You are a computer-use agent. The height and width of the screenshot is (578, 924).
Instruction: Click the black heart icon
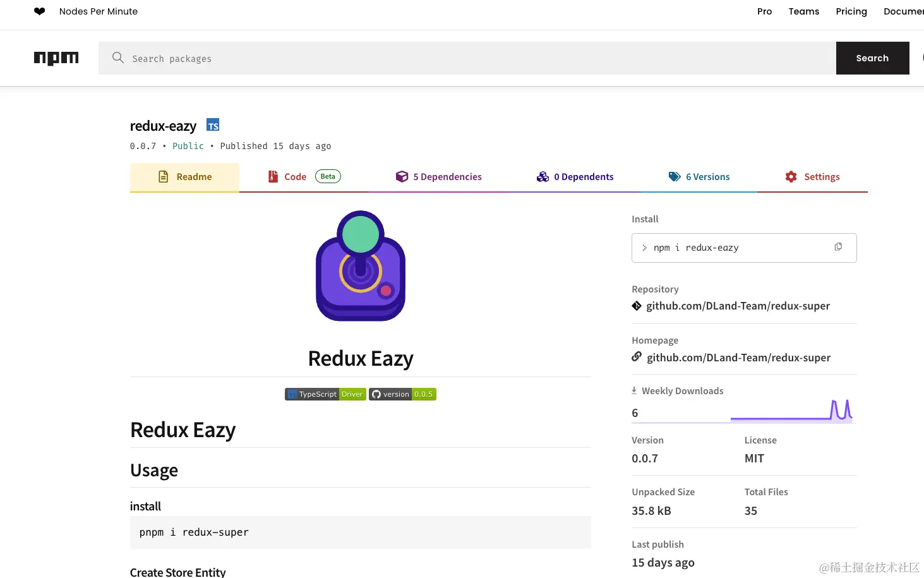click(x=39, y=11)
